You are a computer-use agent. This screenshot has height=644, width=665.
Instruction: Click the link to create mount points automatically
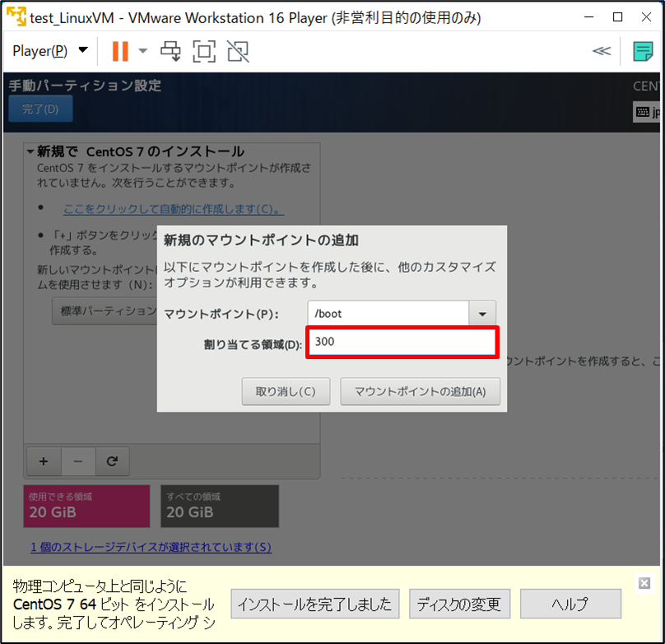click(174, 209)
